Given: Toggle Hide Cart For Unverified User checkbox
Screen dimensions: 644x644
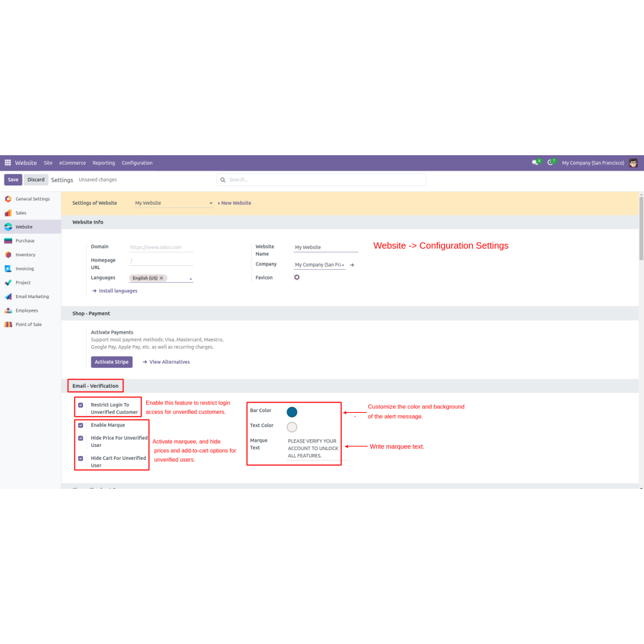Looking at the screenshot, I should 80,459.
